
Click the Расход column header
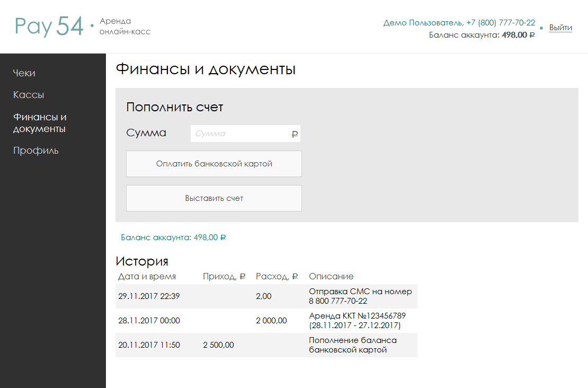click(x=277, y=277)
